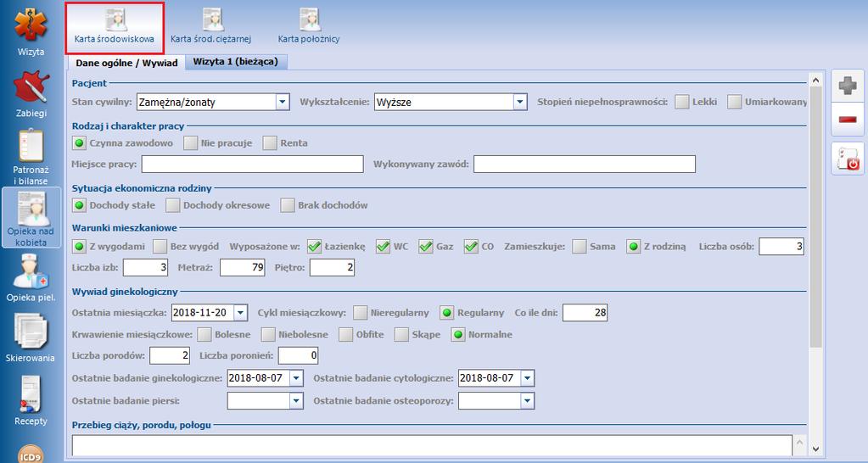The height and width of the screenshot is (463, 868).
Task: Click the grey plus add button
Action: 848,86
